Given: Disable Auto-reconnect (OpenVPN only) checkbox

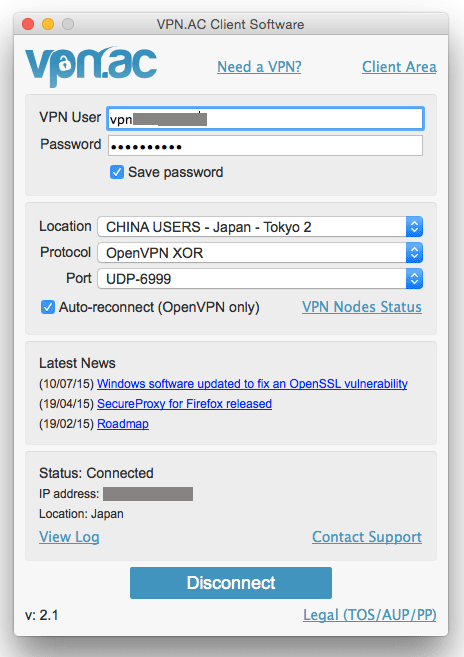Looking at the screenshot, I should [x=48, y=307].
